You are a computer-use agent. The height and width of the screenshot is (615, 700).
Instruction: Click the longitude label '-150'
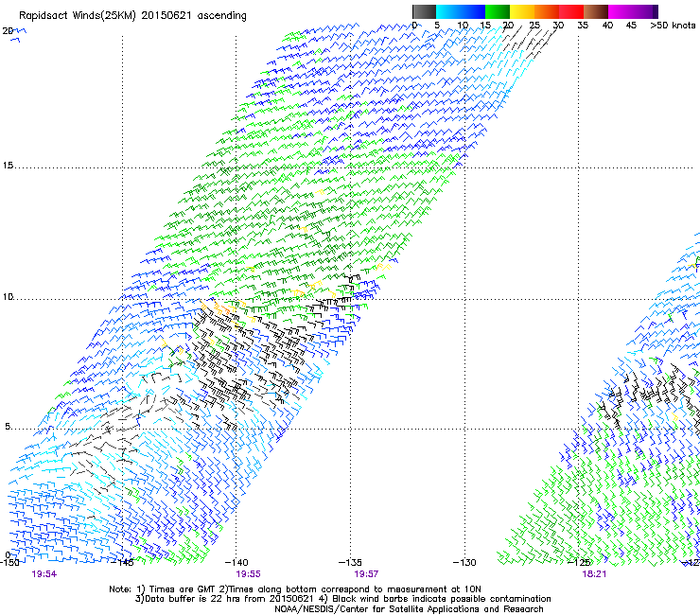coord(9,562)
